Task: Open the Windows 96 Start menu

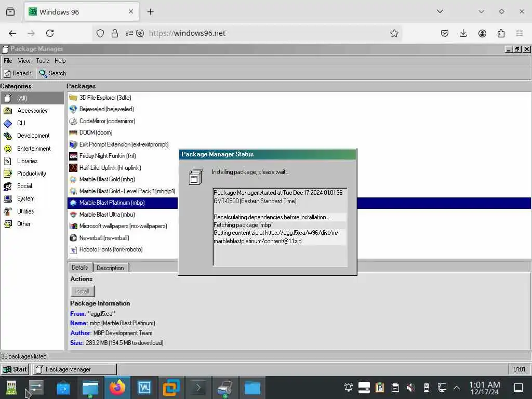Action: [15, 369]
